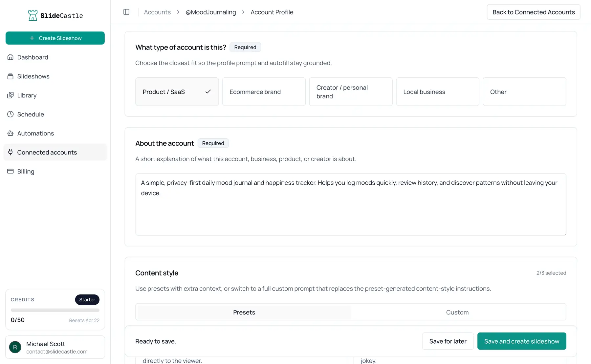591x364 pixels.
Task: Open the @MoodJournaling breadcrumb link
Action: 210,12
